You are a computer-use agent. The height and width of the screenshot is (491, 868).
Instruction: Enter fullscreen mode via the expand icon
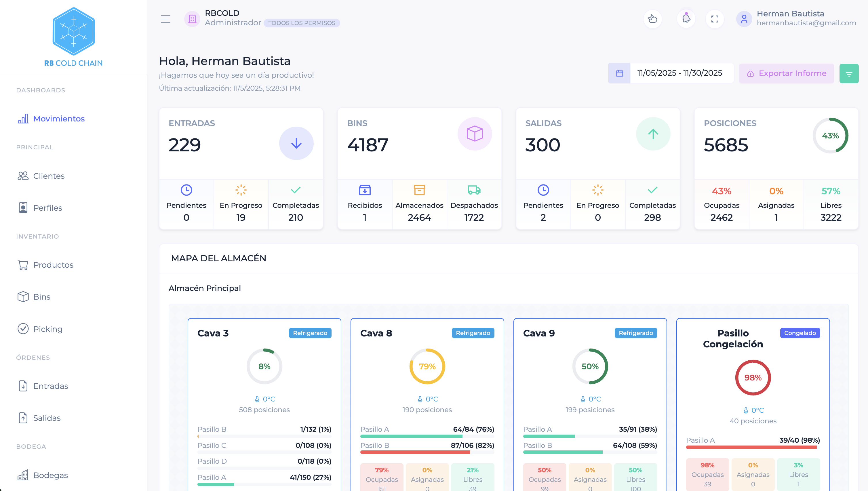715,19
